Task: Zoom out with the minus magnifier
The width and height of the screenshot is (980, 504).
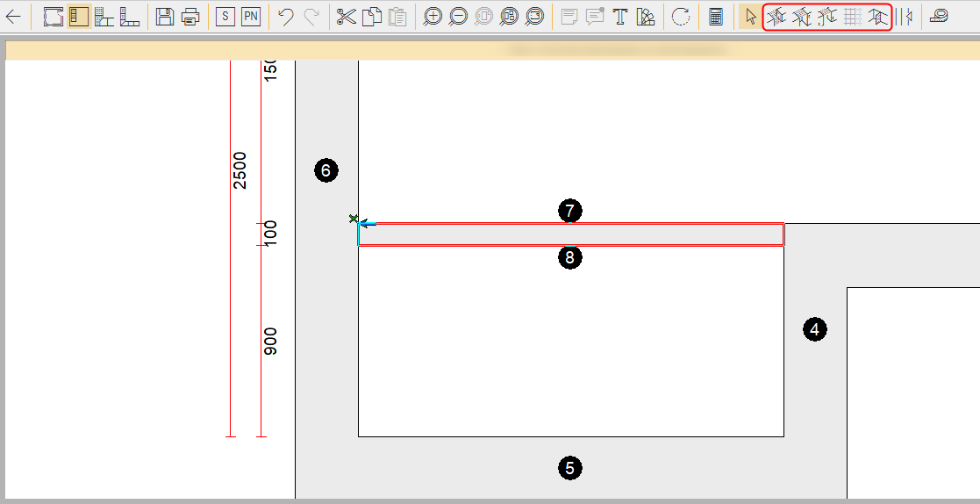Action: pos(457,17)
